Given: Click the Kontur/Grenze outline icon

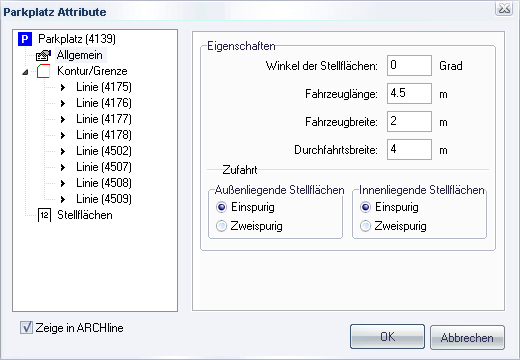Looking at the screenshot, I should point(43,71).
